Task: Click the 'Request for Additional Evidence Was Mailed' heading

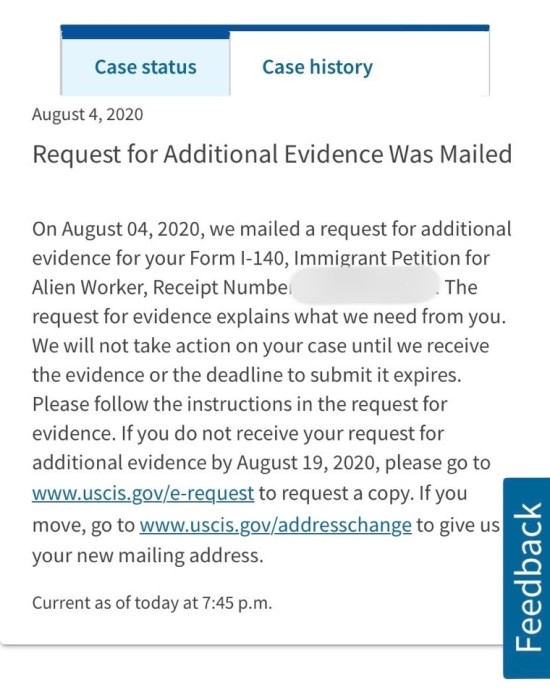Action: pyautogui.click(x=272, y=154)
